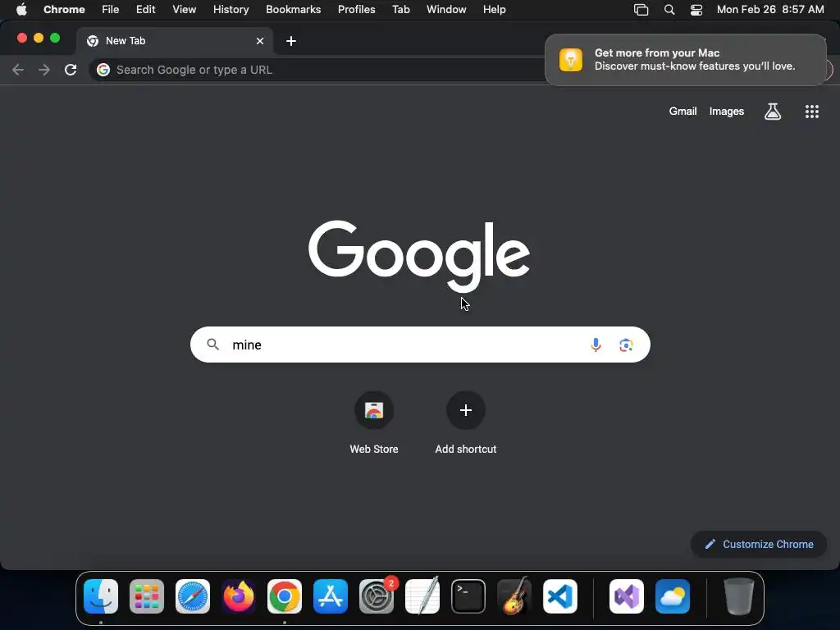This screenshot has width=840, height=630.
Task: Open the Get more from your Mac notification
Action: point(686,59)
